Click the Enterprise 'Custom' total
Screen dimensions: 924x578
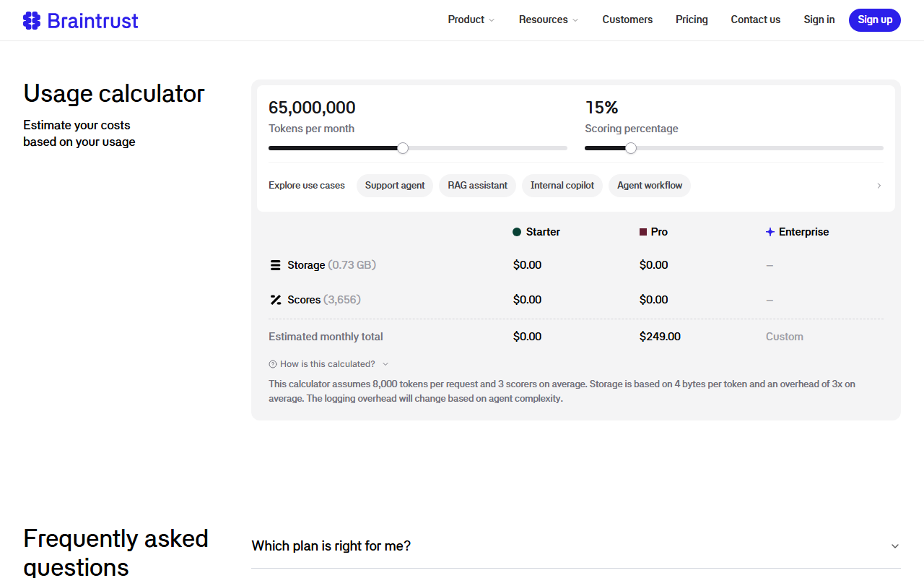[x=785, y=337]
